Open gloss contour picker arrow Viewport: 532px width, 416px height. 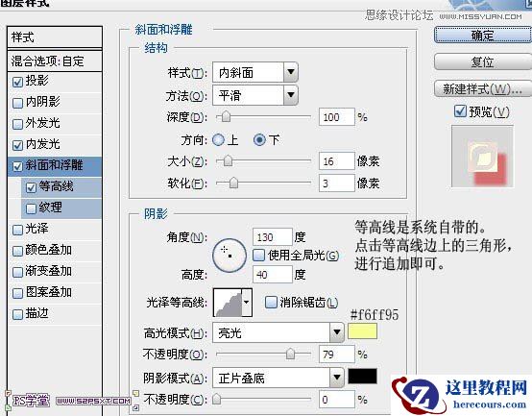(x=247, y=302)
